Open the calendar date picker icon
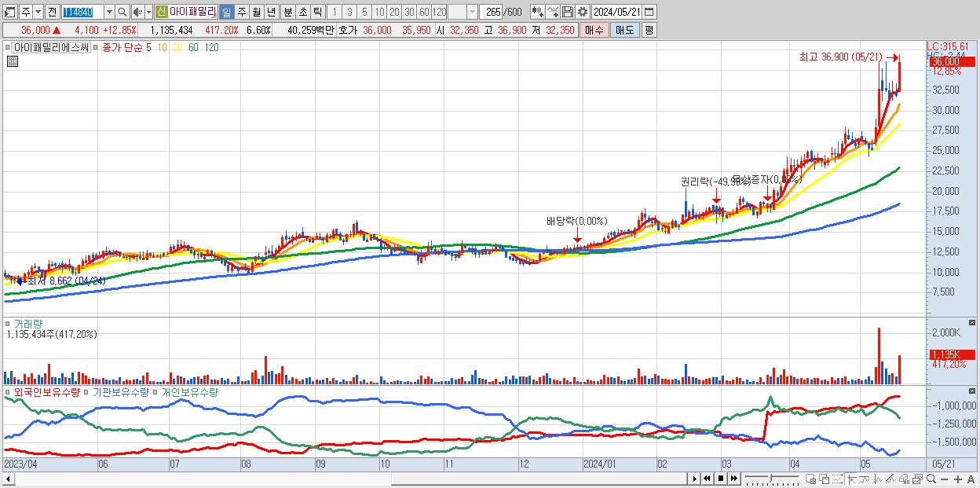980x488 pixels. tap(651, 12)
